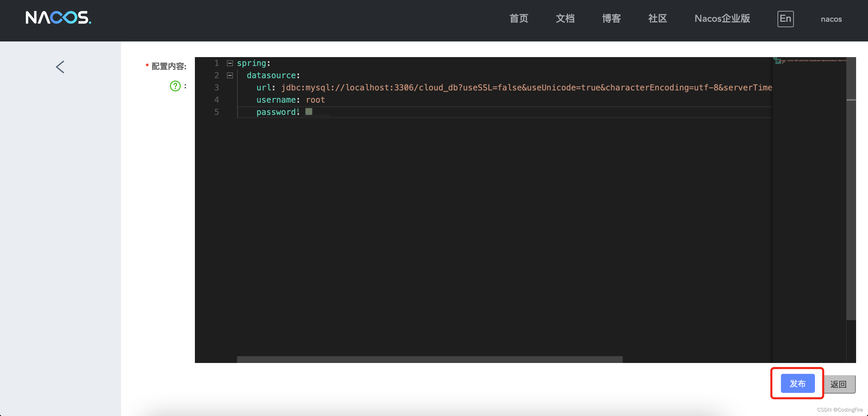Image resolution: width=868 pixels, height=416 pixels.
Task: Click the 配置内容 label
Action: (x=169, y=66)
